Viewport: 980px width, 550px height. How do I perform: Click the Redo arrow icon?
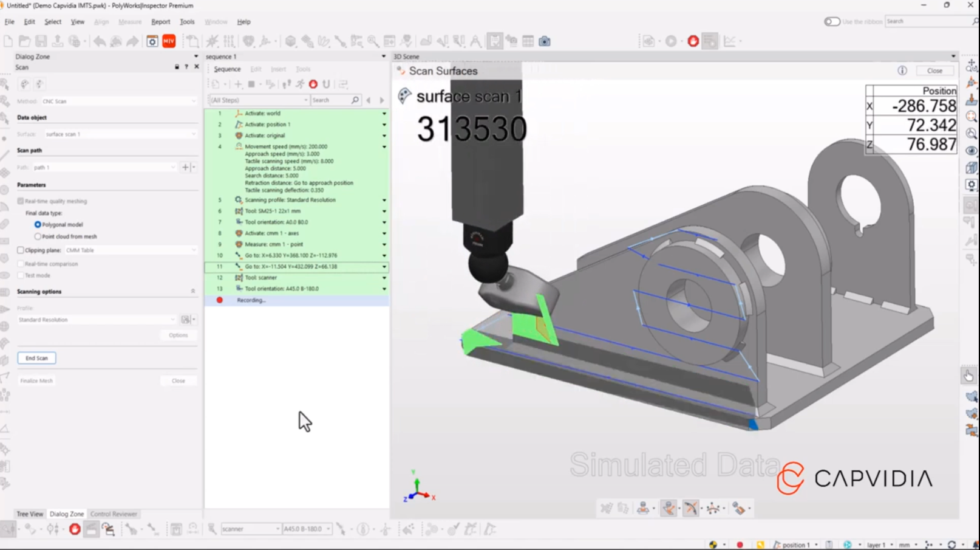click(x=132, y=41)
